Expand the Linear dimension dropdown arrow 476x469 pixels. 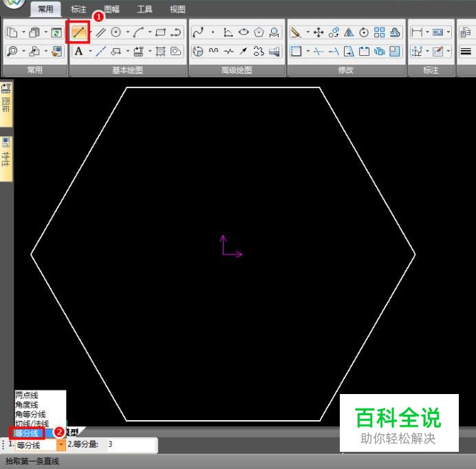pos(427,32)
